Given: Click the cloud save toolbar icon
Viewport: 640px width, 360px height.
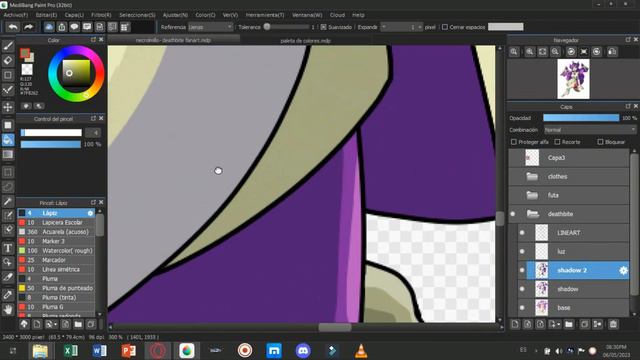Looking at the screenshot, I should coord(49,27).
